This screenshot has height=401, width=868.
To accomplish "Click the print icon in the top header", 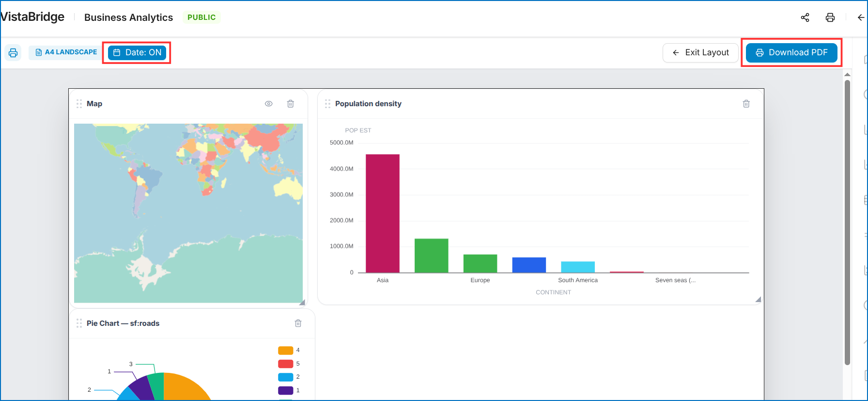I will 830,17.
